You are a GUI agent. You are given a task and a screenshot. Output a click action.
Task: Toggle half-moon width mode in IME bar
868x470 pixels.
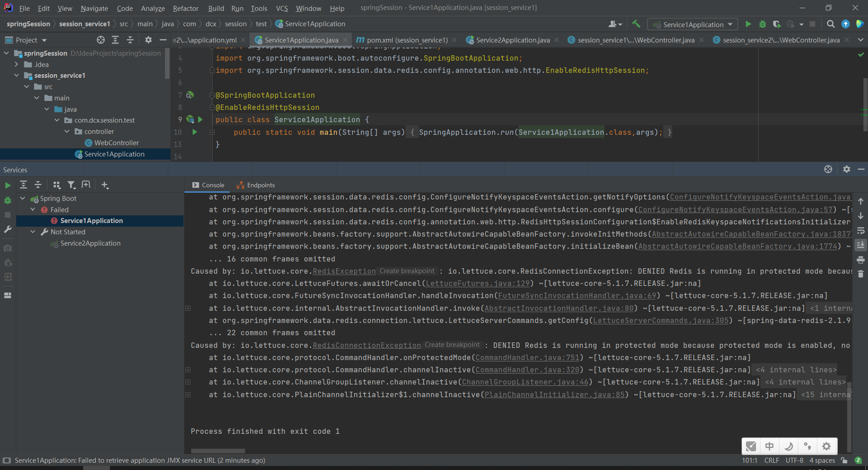789,446
